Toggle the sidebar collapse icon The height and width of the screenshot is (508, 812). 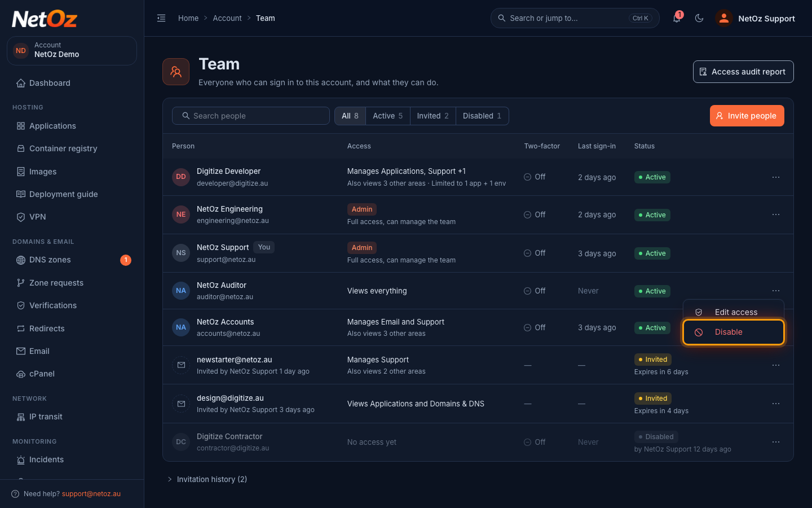click(161, 18)
